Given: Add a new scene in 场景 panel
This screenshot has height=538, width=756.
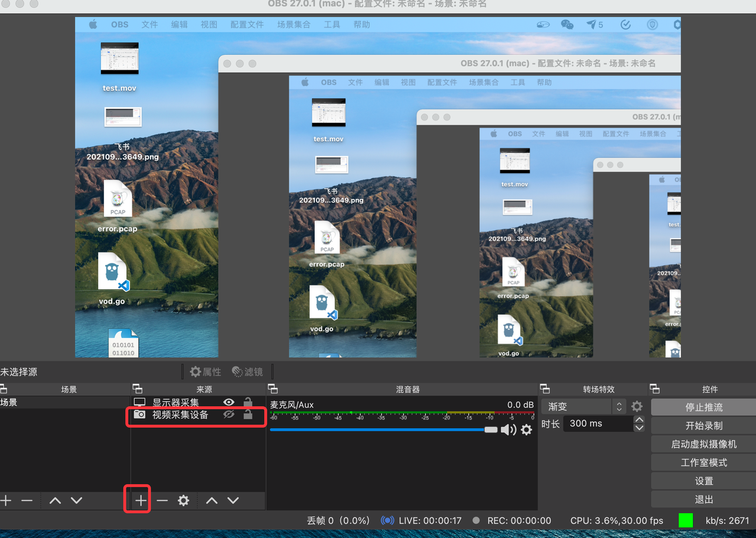Looking at the screenshot, I should coord(6,500).
